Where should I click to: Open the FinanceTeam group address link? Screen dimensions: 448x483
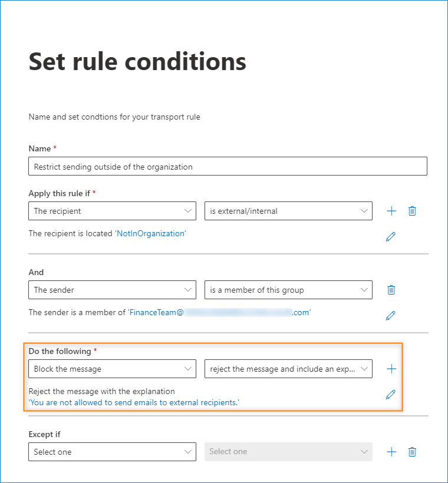[219, 312]
